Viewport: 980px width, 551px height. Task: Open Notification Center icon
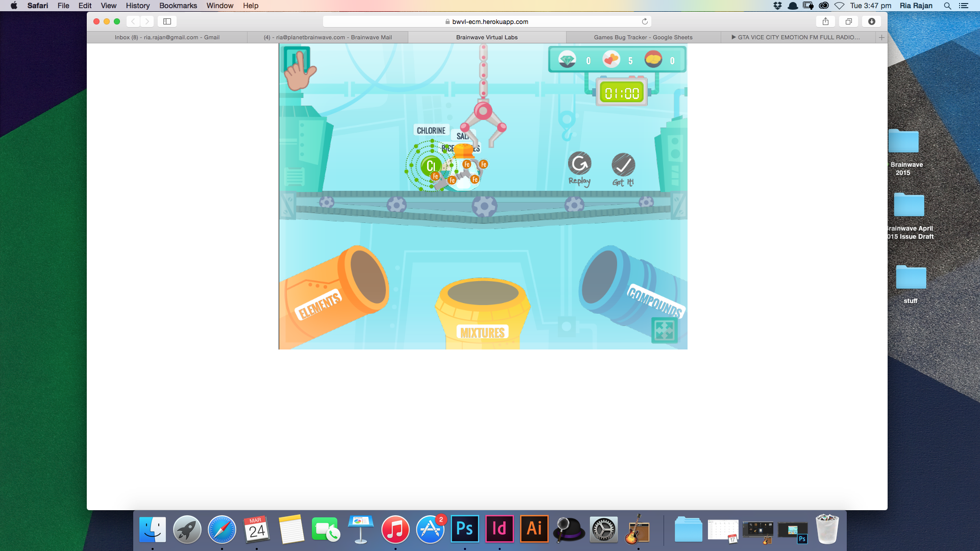pos(964,6)
